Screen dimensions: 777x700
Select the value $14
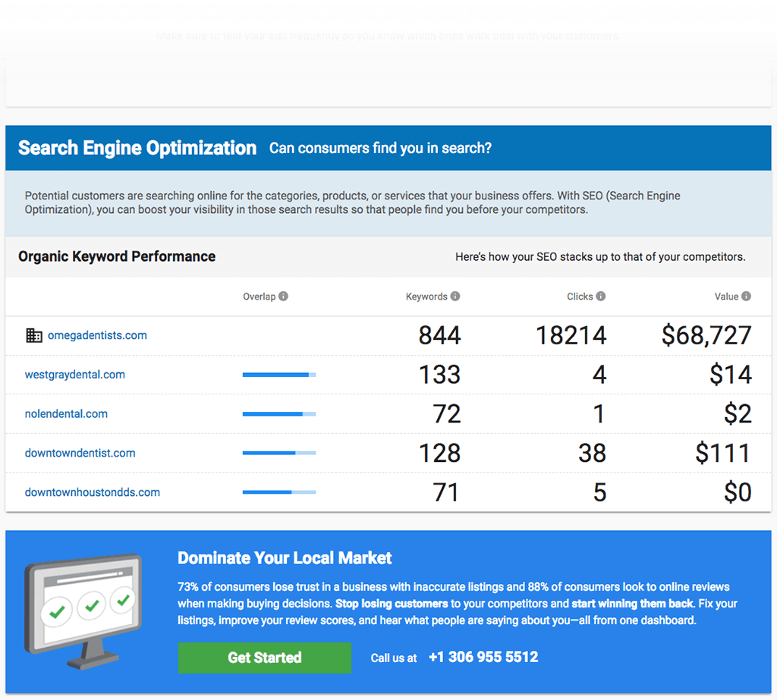[731, 375]
